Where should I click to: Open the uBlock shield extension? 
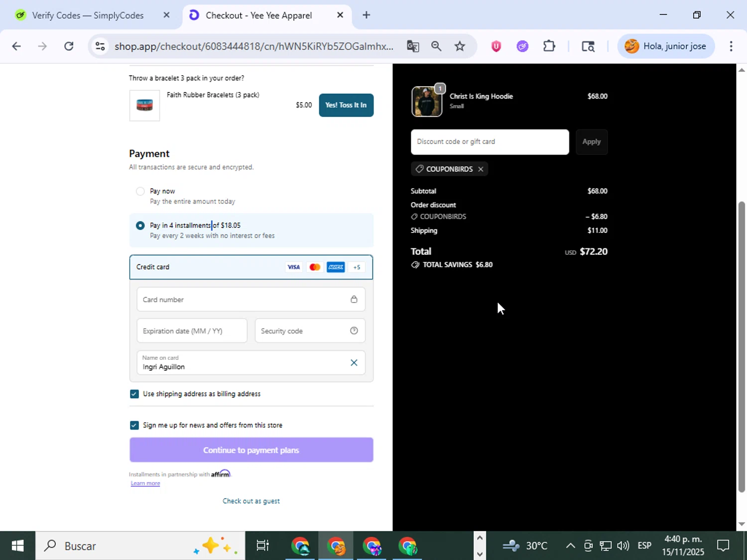pos(496,46)
